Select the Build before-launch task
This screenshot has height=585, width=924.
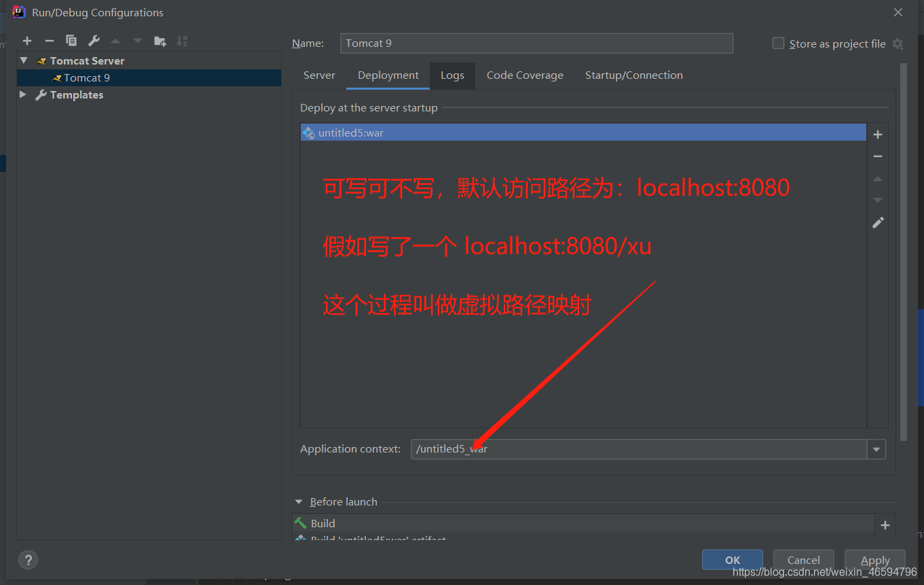pos(583,523)
